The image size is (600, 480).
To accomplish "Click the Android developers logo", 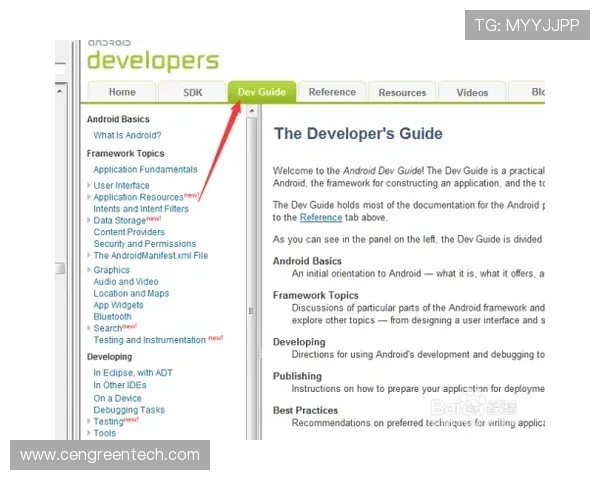I will [152, 58].
